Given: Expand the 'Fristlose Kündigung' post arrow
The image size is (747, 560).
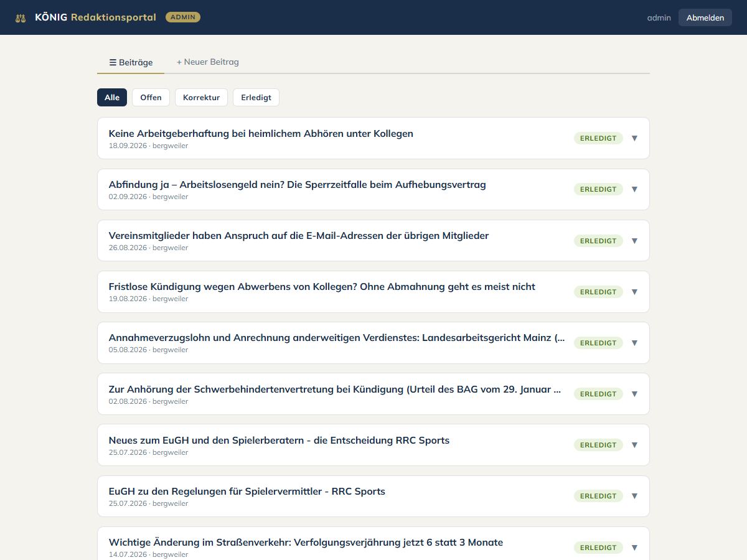Looking at the screenshot, I should tap(634, 292).
